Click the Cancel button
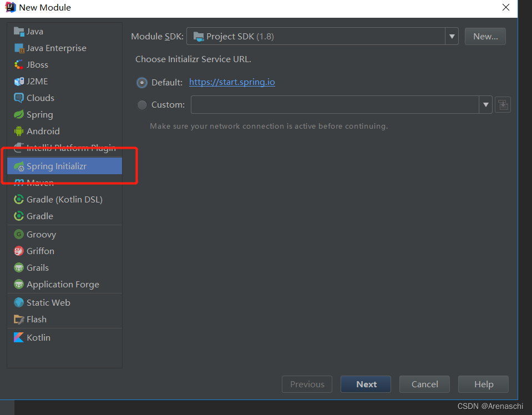532x415 pixels. tap(424, 384)
